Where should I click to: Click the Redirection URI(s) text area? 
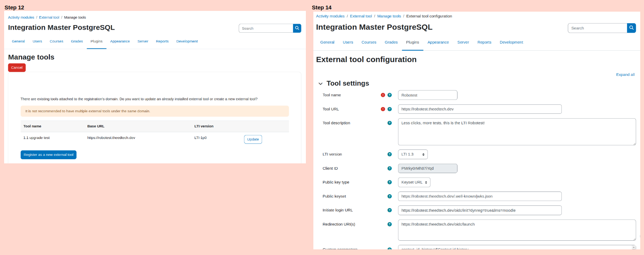pyautogui.click(x=517, y=230)
